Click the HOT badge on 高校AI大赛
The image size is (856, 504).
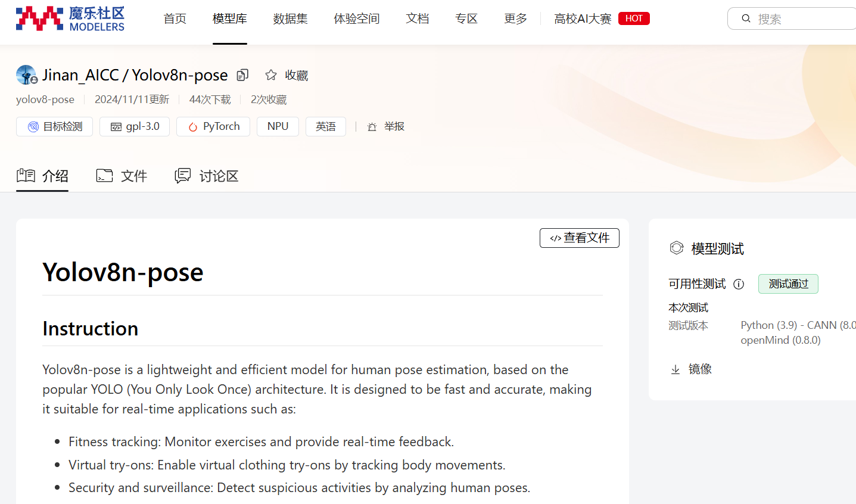pyautogui.click(x=633, y=18)
